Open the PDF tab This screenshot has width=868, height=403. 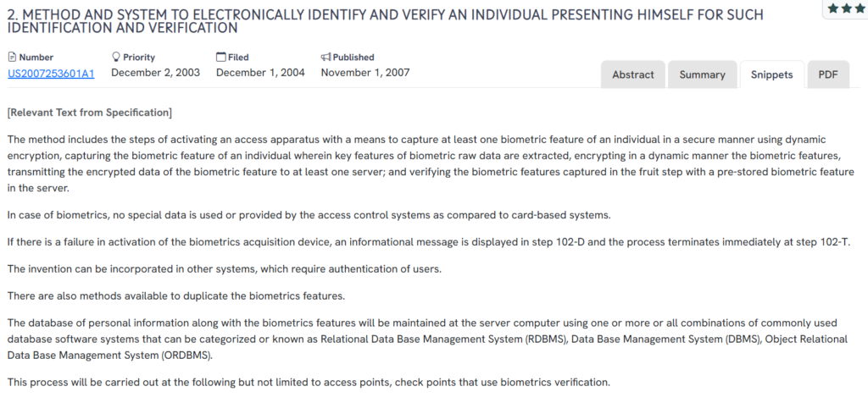click(x=827, y=75)
